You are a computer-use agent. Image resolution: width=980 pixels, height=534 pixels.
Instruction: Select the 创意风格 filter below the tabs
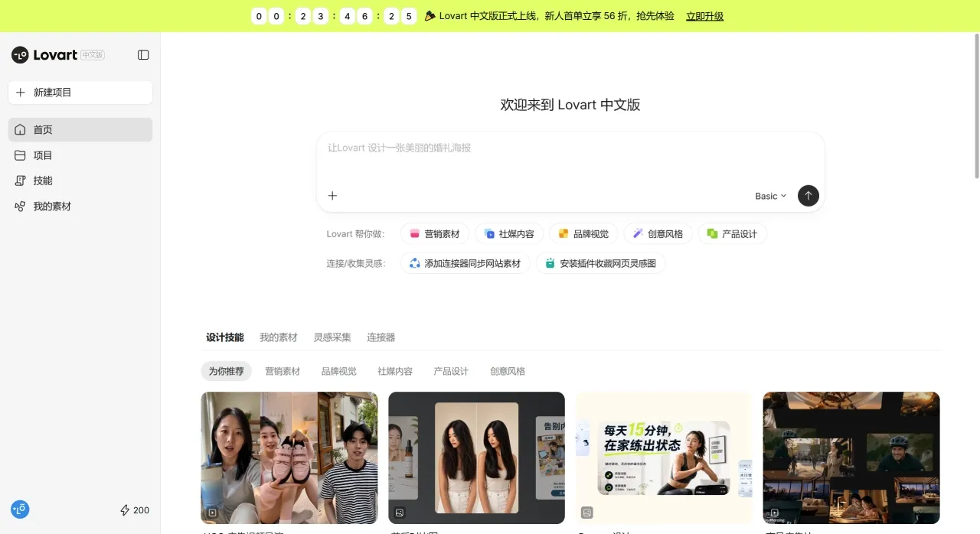(x=508, y=371)
